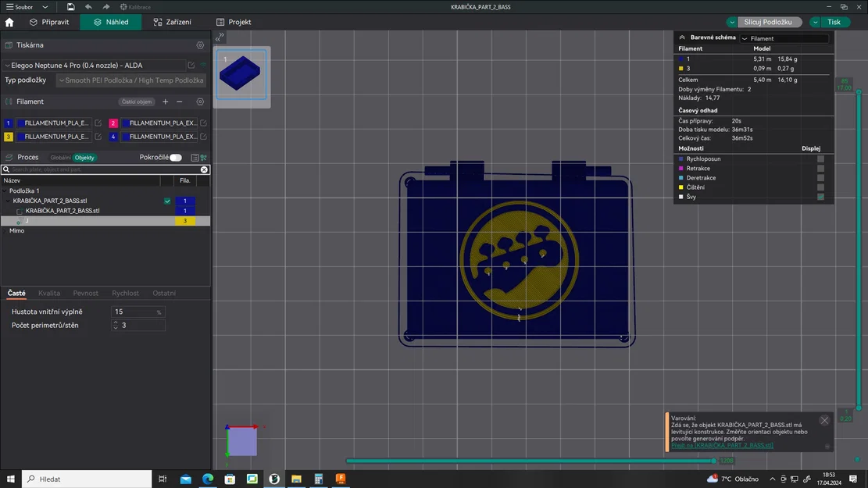Open filament settings gear icon
Viewport: 868px width, 488px height.
tap(200, 102)
